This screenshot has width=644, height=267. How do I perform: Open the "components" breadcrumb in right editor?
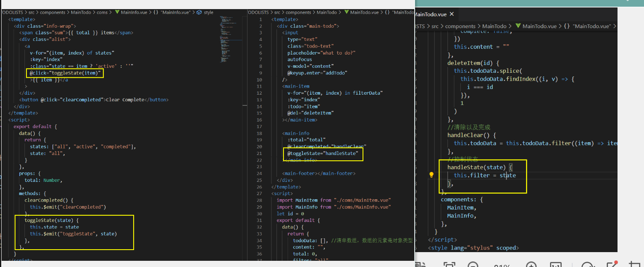click(460, 26)
